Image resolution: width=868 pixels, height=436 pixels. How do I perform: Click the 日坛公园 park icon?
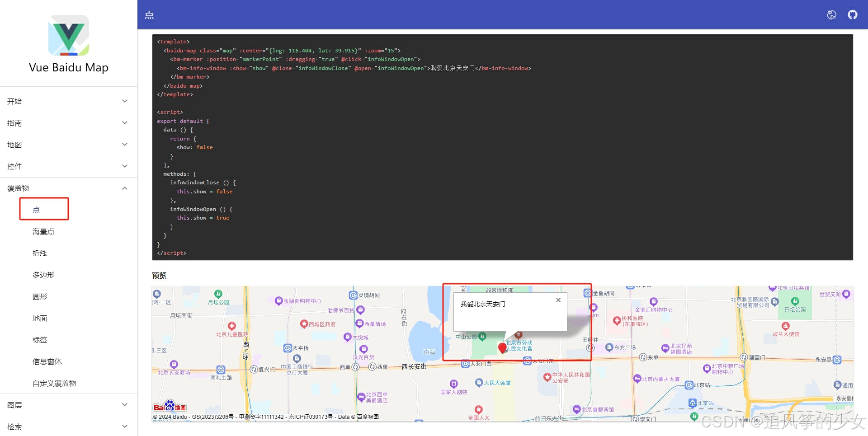point(795,301)
